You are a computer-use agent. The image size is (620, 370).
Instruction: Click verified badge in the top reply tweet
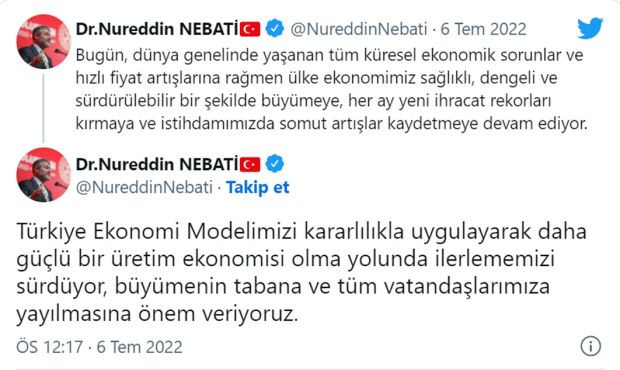275,28
